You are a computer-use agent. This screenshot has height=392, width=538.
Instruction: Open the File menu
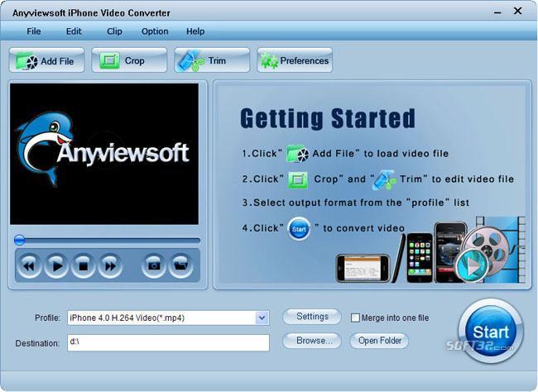(34, 31)
